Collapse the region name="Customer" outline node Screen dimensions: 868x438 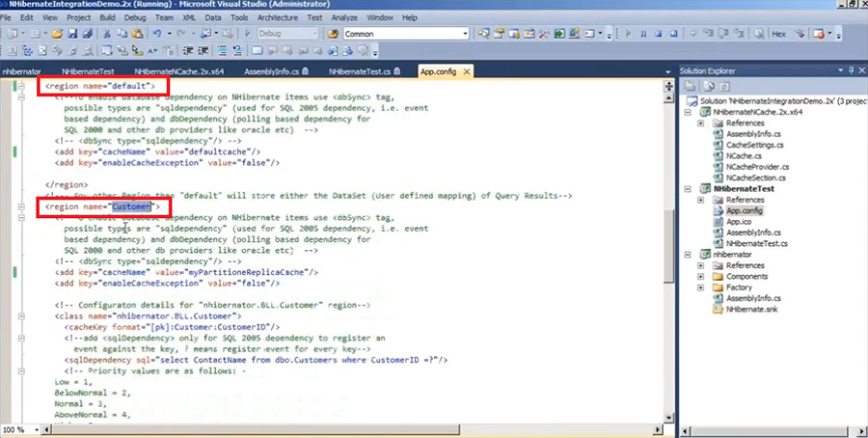(21, 206)
